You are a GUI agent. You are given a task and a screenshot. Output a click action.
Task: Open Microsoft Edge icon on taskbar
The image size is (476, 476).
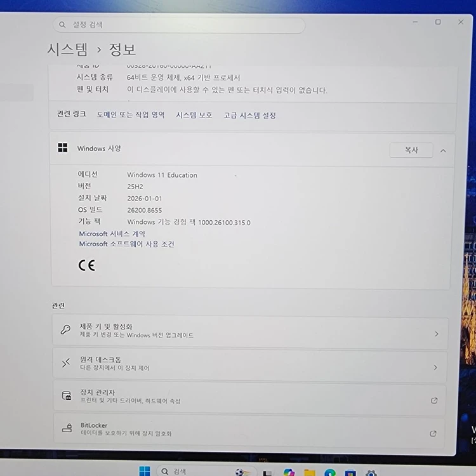point(330,472)
